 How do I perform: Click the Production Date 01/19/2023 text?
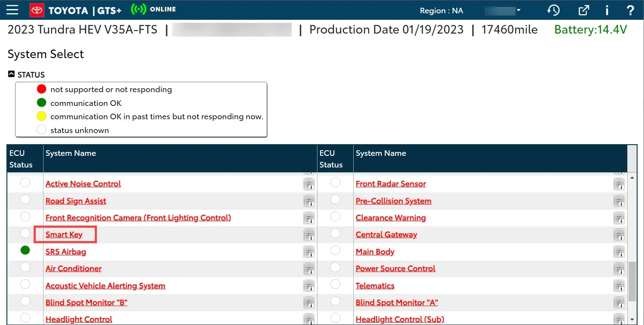coord(386,30)
